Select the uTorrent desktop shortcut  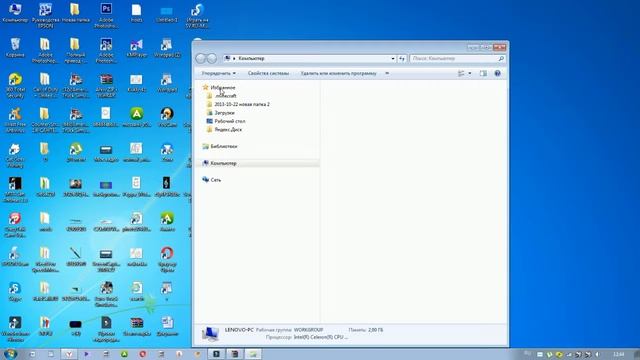tap(76, 153)
